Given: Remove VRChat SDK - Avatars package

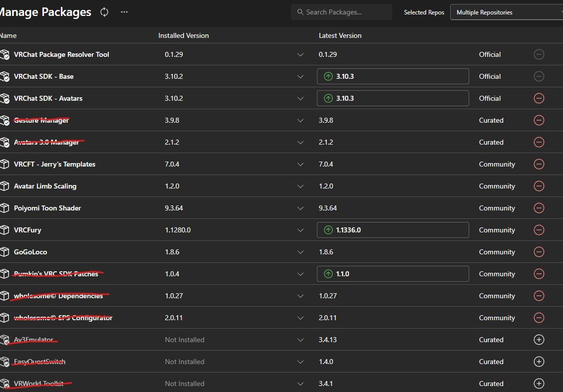Looking at the screenshot, I should click(x=539, y=98).
